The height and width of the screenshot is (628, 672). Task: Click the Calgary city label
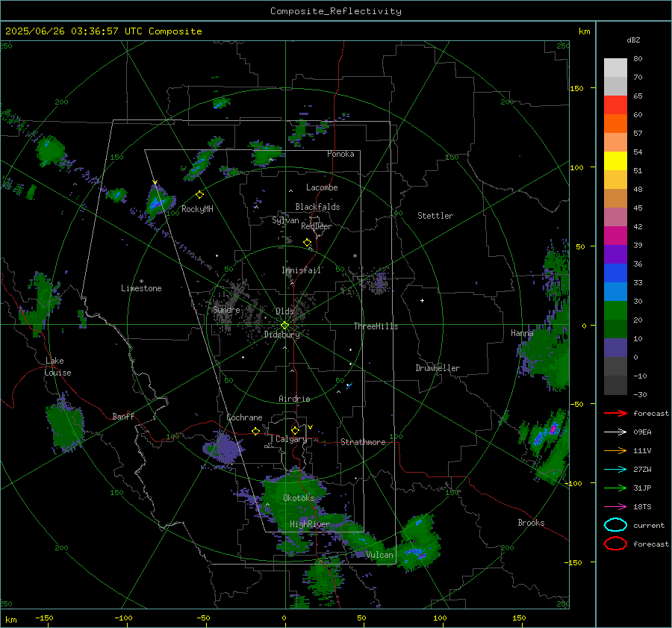tap(291, 439)
